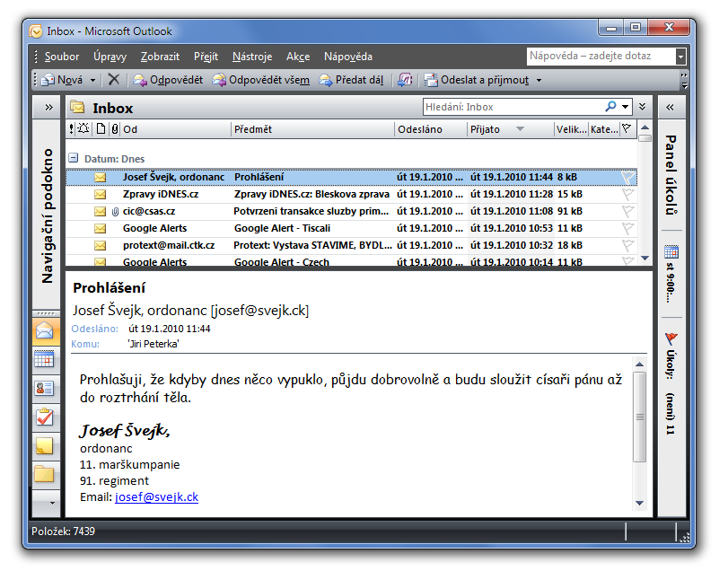
Task: Sort by the Odesláno column header
Action: tap(431, 129)
